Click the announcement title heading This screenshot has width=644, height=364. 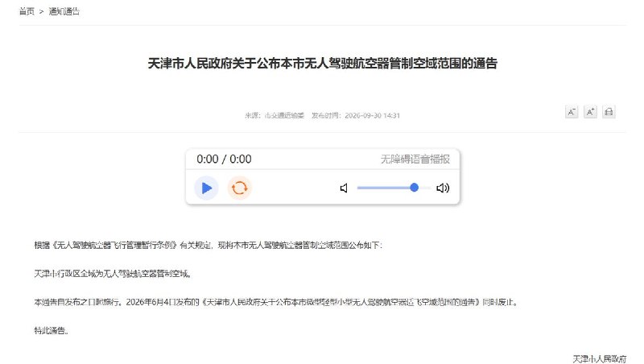pyautogui.click(x=323, y=64)
